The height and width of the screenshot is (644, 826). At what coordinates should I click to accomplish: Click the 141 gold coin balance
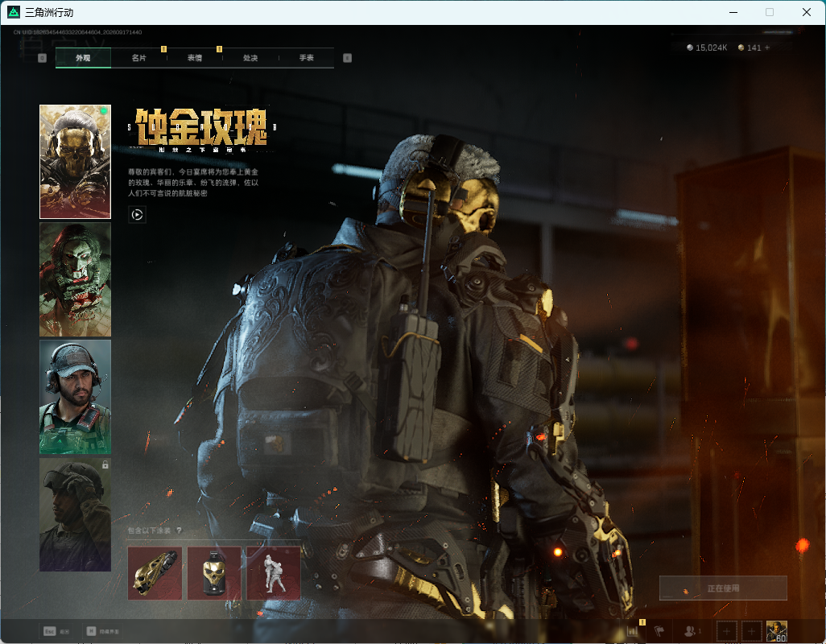click(750, 47)
